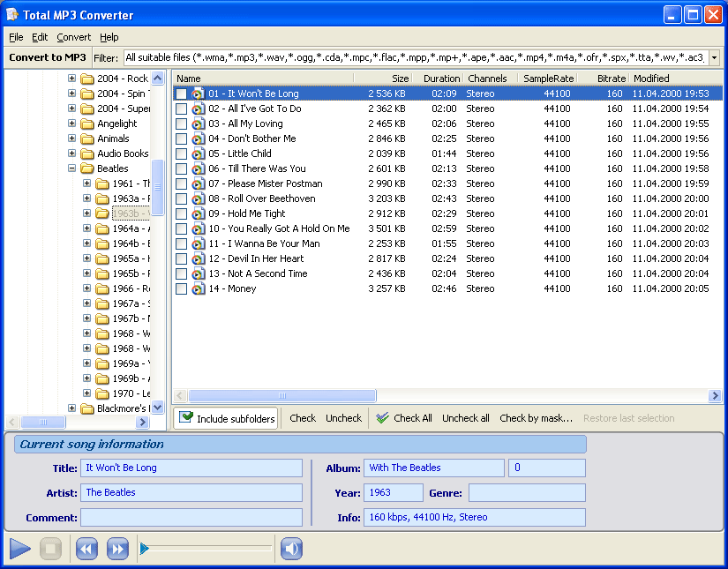This screenshot has width=728, height=569.
Task: Open the Edit menu
Action: 40,37
